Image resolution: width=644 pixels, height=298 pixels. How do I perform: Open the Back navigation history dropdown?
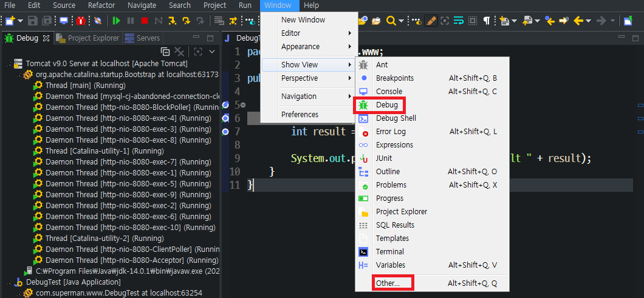[589, 21]
